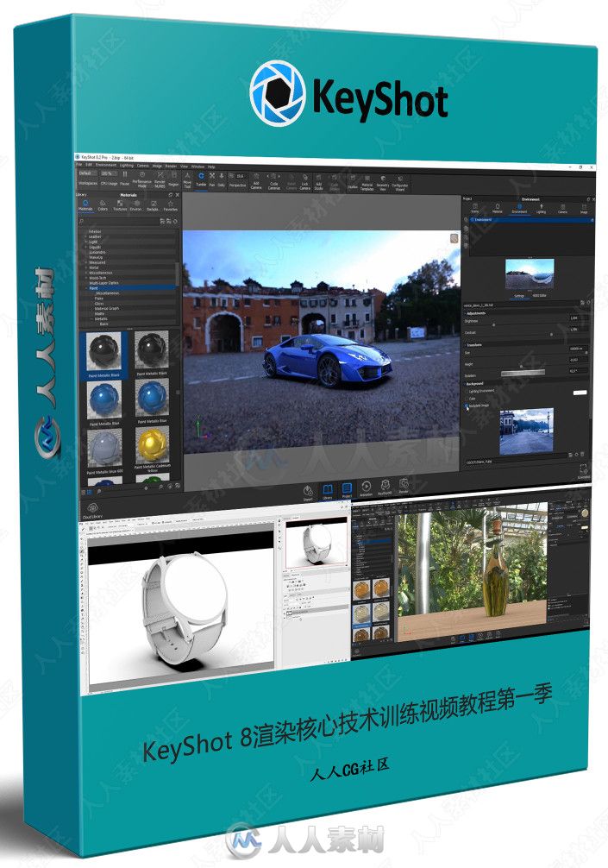The height and width of the screenshot is (868, 608).
Task: Click the Region render icon
Action: coord(173,179)
